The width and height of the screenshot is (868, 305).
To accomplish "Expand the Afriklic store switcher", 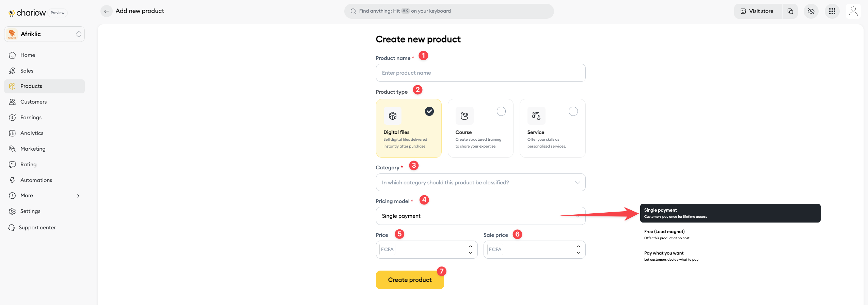I will [45, 34].
